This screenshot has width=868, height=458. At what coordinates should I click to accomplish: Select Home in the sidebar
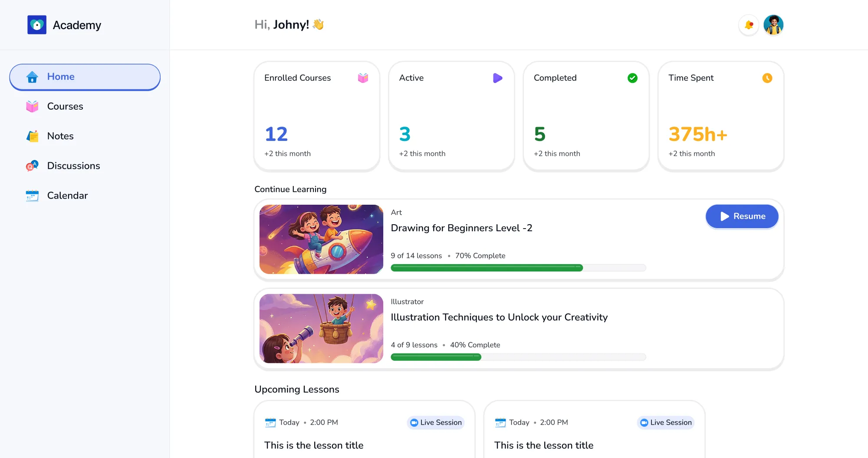(85, 77)
